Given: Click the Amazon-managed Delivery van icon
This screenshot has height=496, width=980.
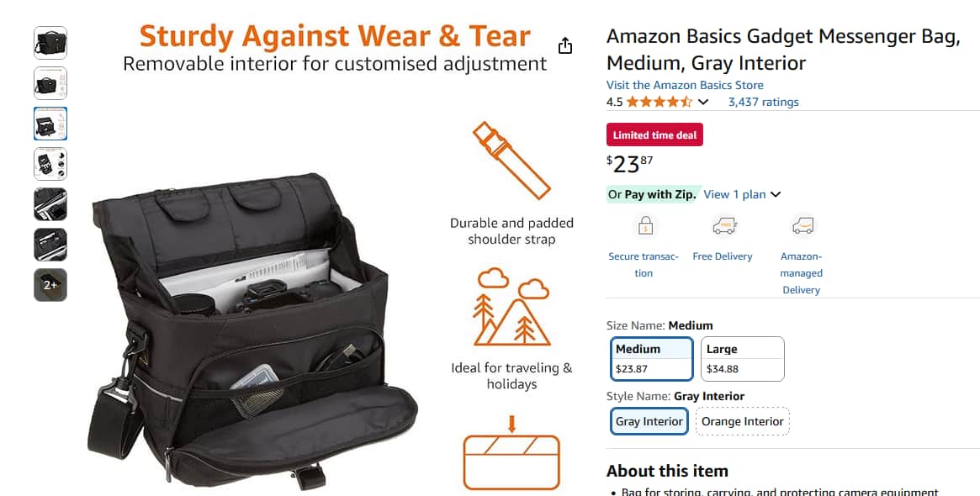Looking at the screenshot, I should point(803,226).
